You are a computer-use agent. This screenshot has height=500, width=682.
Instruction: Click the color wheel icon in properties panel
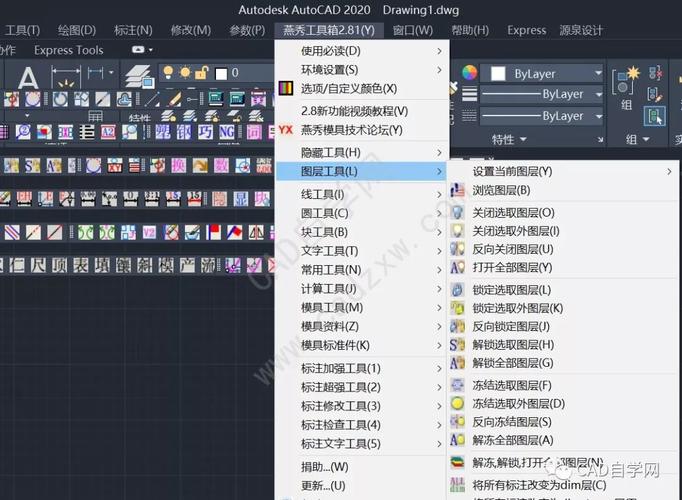click(x=469, y=73)
